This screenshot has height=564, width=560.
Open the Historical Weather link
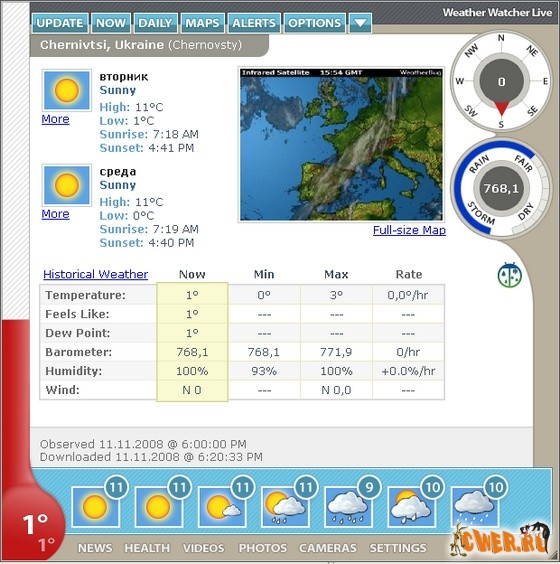tap(96, 274)
